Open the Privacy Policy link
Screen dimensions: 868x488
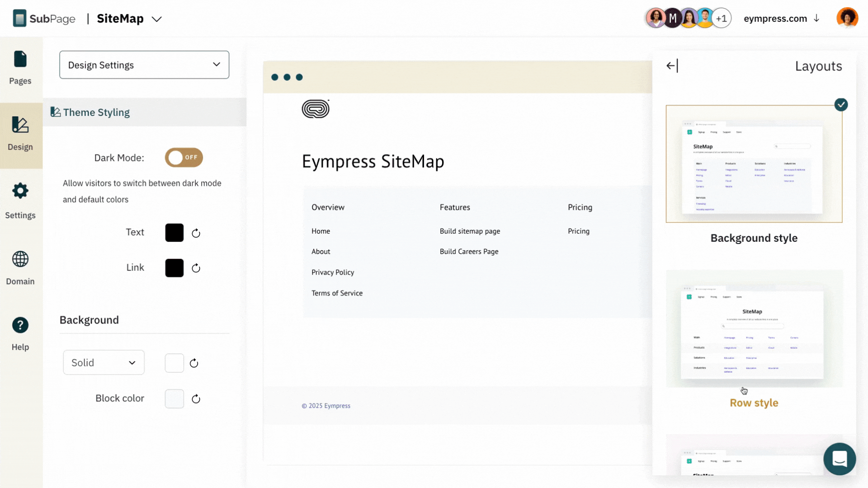click(333, 272)
